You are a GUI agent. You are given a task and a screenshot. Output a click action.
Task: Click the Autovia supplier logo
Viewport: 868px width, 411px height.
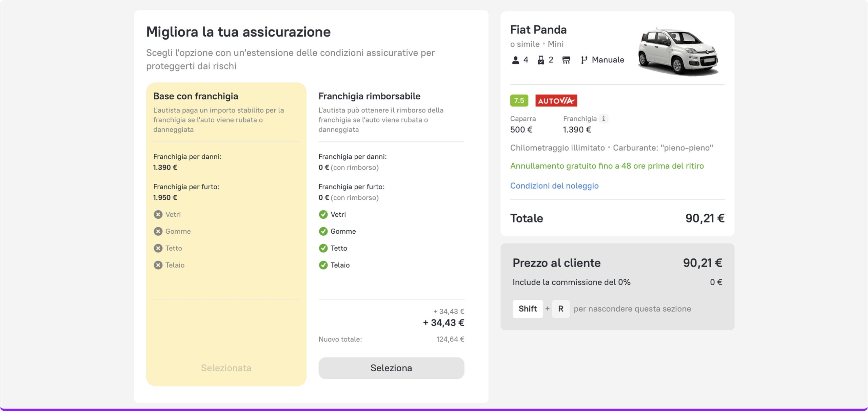tap(556, 101)
